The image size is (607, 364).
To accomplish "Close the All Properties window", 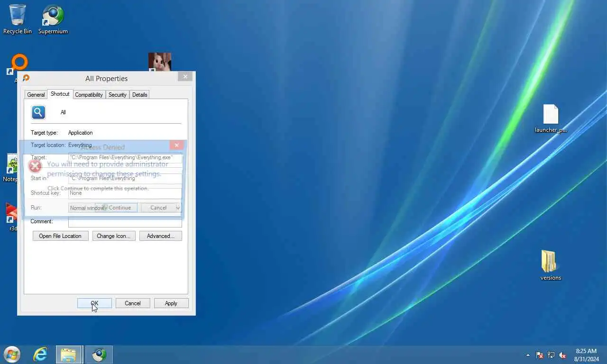I will [185, 76].
